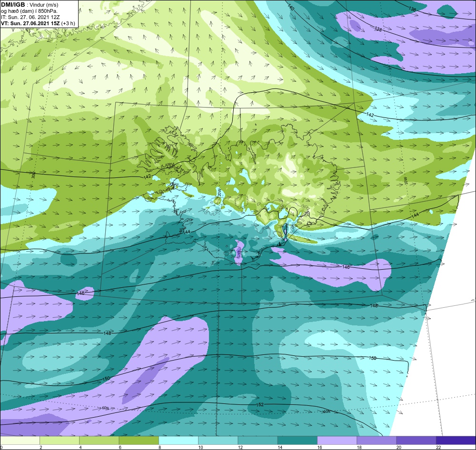476x450 pixels.
Task: Click the '140' height contour label
Action: pos(290,7)
